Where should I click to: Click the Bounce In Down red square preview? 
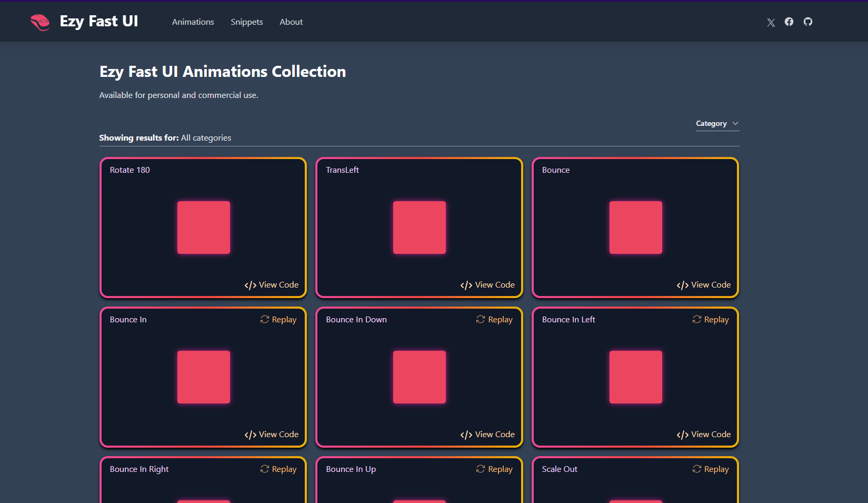[420, 377]
